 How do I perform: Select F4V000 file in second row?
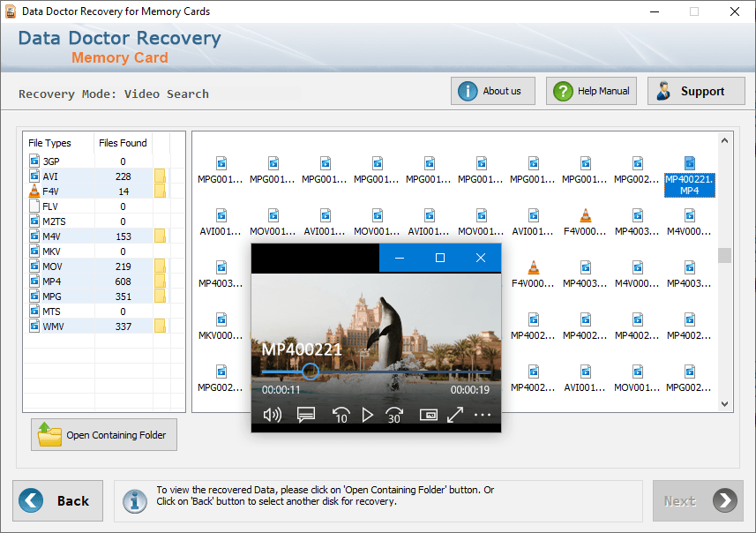(585, 222)
